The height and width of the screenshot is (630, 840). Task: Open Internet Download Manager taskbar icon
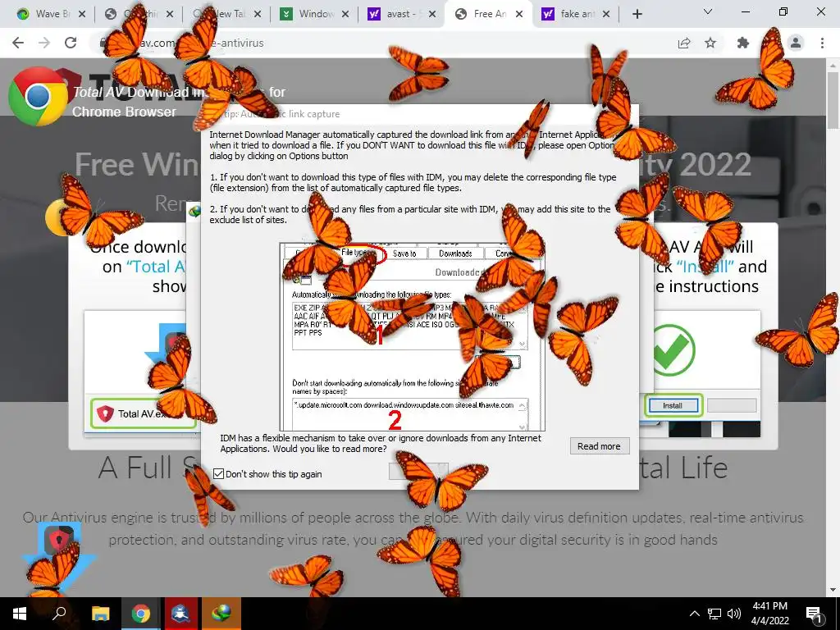[x=221, y=614]
